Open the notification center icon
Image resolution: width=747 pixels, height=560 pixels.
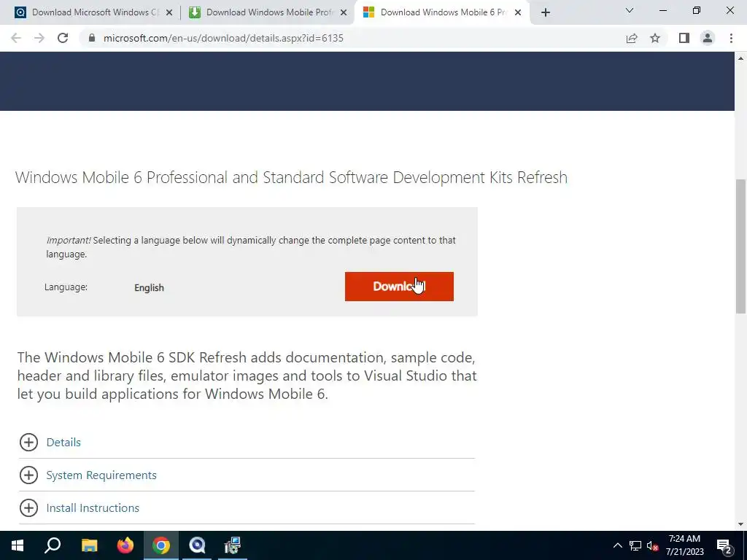pos(724,546)
